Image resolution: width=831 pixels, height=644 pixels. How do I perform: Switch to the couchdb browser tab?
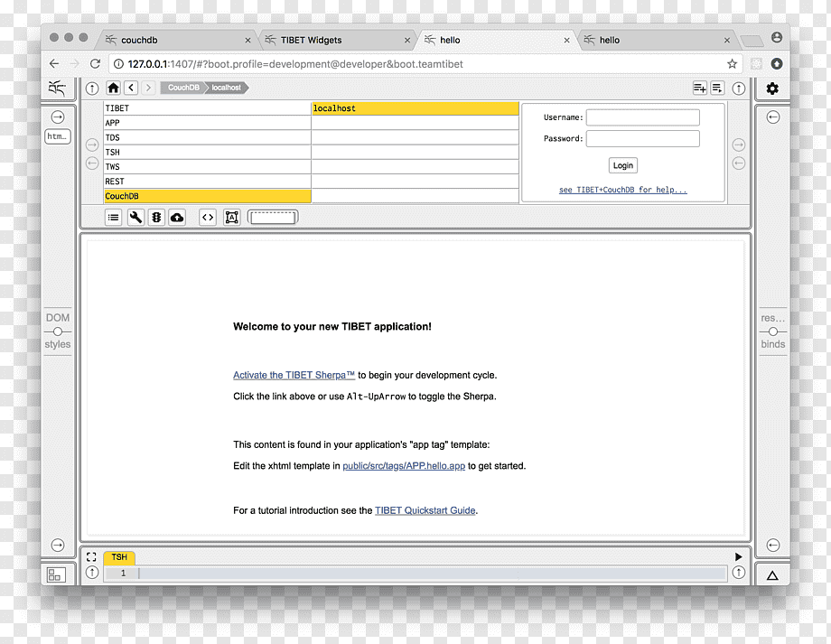(x=178, y=41)
